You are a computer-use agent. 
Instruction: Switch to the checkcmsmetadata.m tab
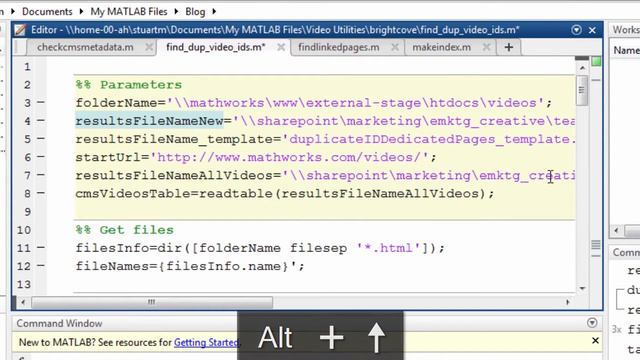pyautogui.click(x=85, y=47)
